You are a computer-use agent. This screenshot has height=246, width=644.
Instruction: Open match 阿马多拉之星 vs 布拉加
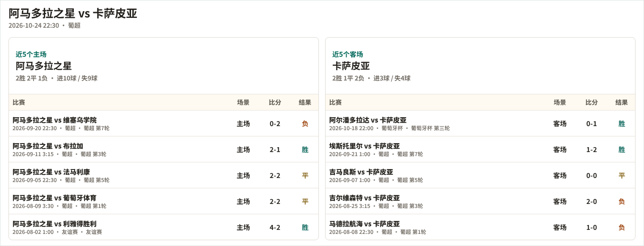tap(48, 146)
